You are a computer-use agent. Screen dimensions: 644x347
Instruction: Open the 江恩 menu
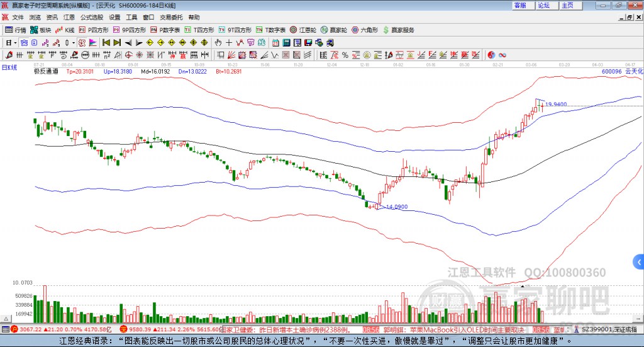69,17
